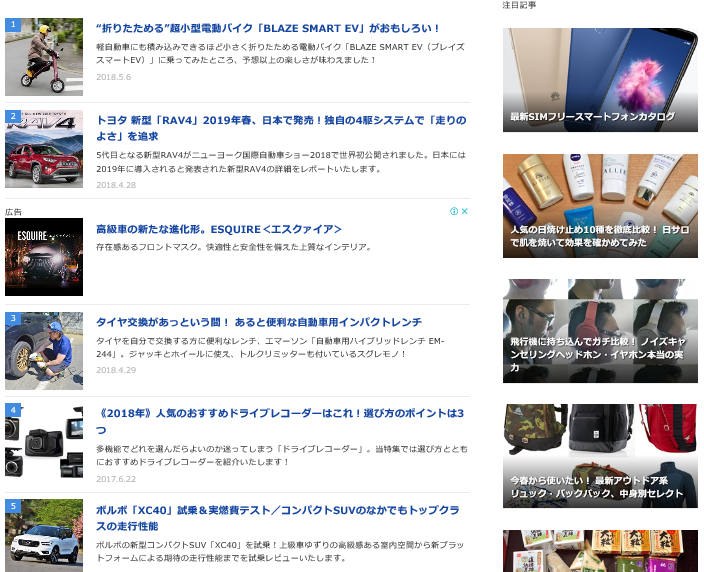704x572 pixels.
Task: Click the date 2018.4.29
Action: [x=116, y=370]
